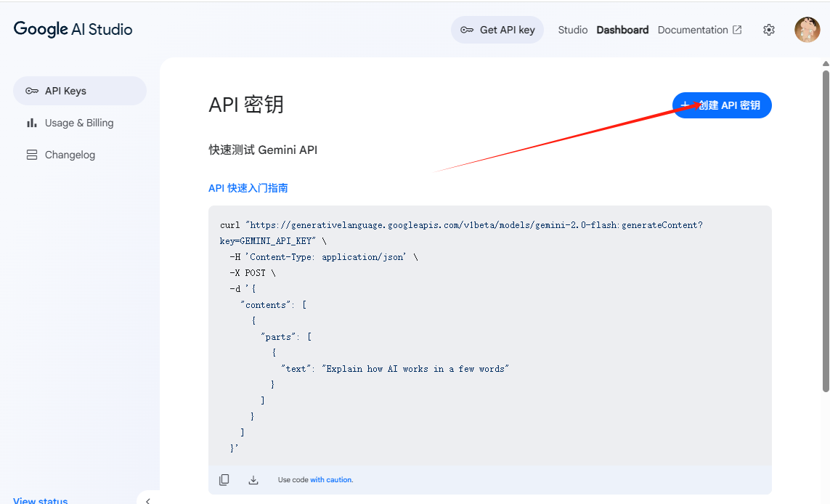Click the Google AI Studio logo
This screenshot has height=504, width=830.
73,29
